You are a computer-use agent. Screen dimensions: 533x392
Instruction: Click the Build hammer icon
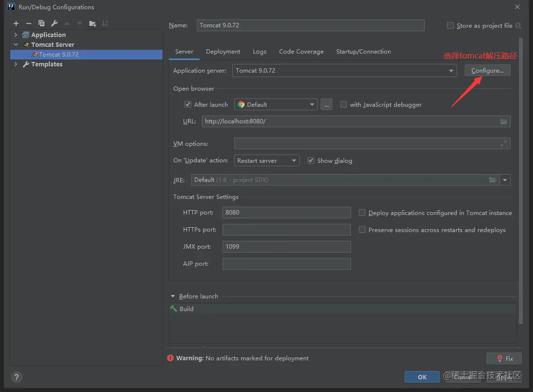pos(174,309)
